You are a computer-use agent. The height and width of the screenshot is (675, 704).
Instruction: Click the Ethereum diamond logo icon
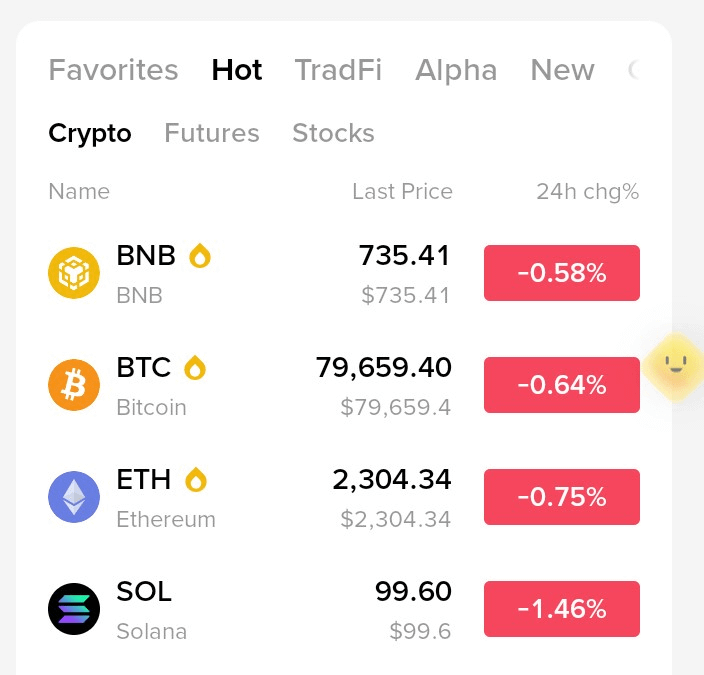(x=74, y=497)
